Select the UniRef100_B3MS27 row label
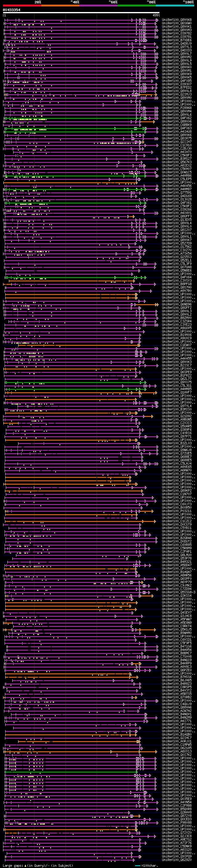Screen dimensions: 197x868 coord(177,159)
